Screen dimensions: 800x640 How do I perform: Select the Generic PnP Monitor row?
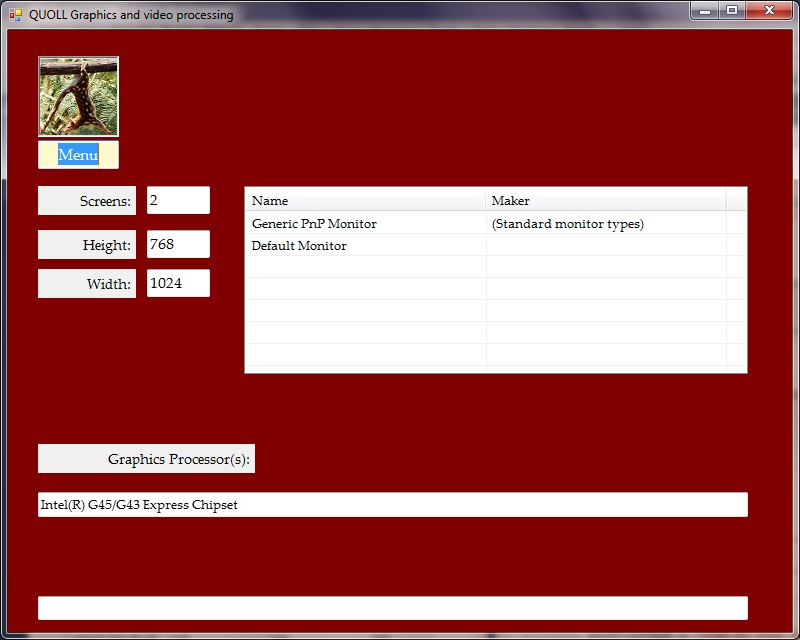(x=314, y=224)
